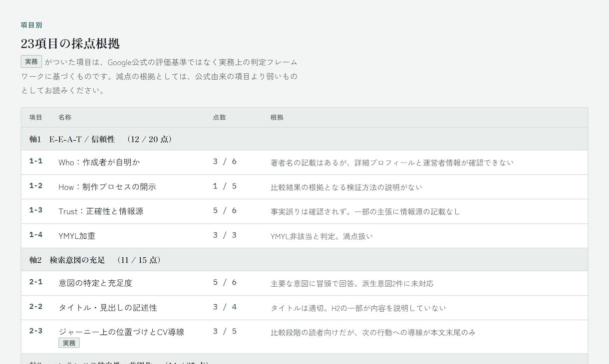Click item number 2-1

pos(36,282)
